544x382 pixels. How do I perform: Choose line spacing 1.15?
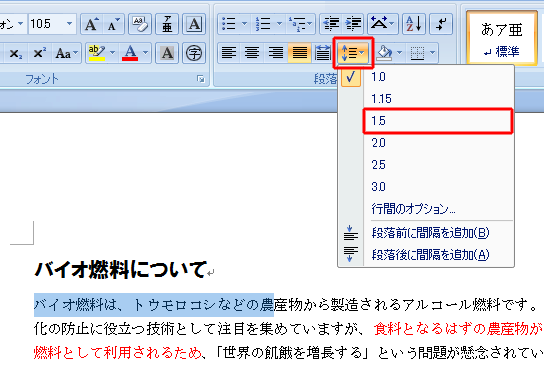pos(426,99)
